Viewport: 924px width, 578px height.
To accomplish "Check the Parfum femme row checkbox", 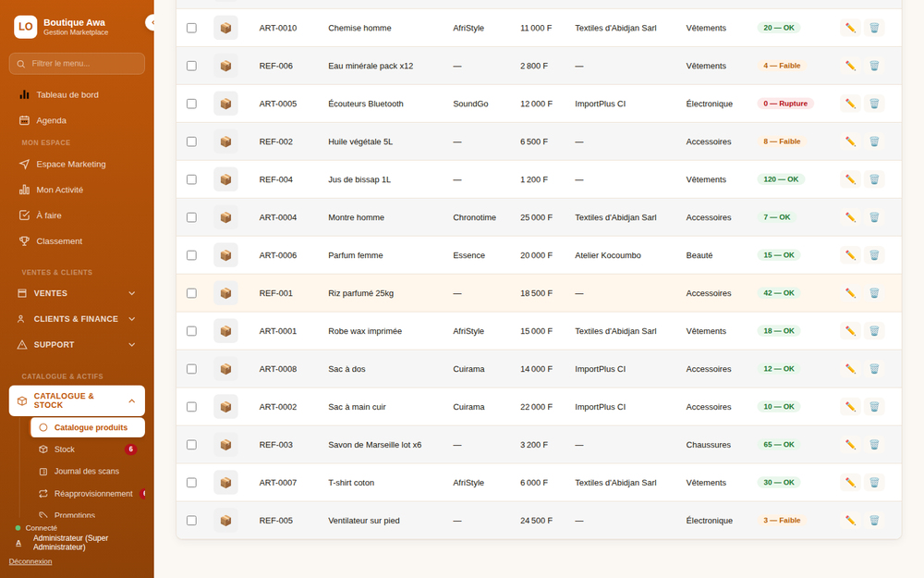I will point(191,255).
